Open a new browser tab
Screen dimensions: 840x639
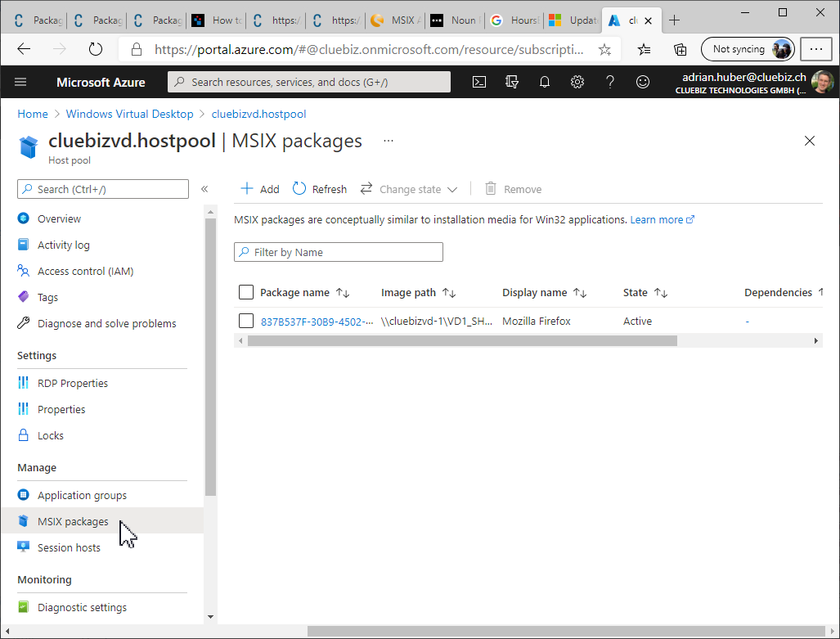click(x=675, y=20)
